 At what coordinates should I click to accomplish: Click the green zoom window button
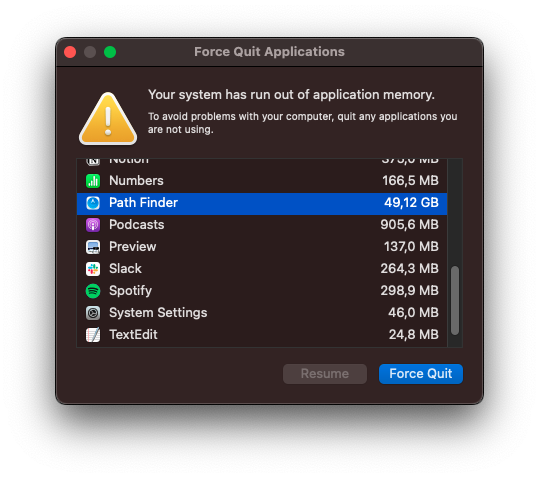point(110,52)
